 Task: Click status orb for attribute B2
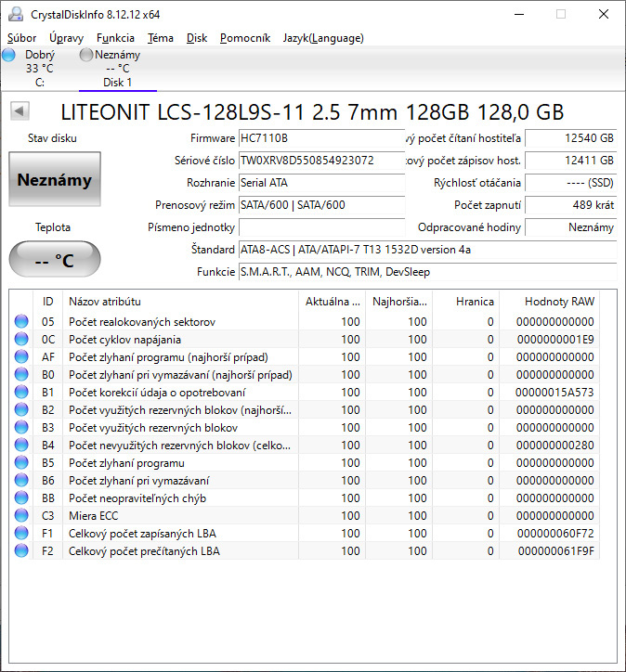pyautogui.click(x=21, y=409)
